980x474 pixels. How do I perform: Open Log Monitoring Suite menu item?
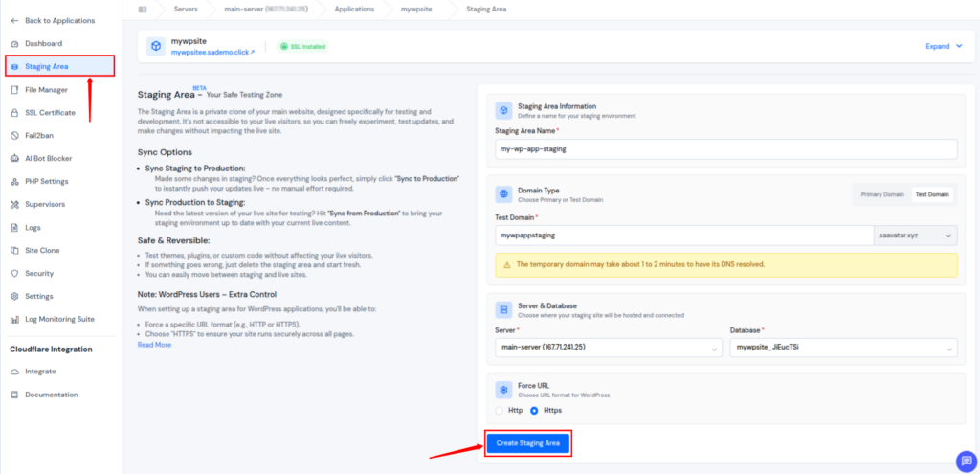(x=60, y=320)
